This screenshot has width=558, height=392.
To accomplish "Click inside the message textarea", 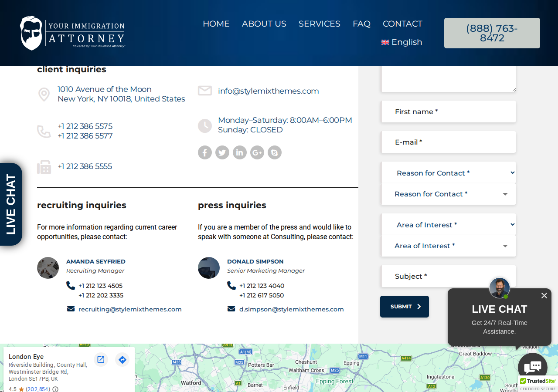I will [x=449, y=79].
